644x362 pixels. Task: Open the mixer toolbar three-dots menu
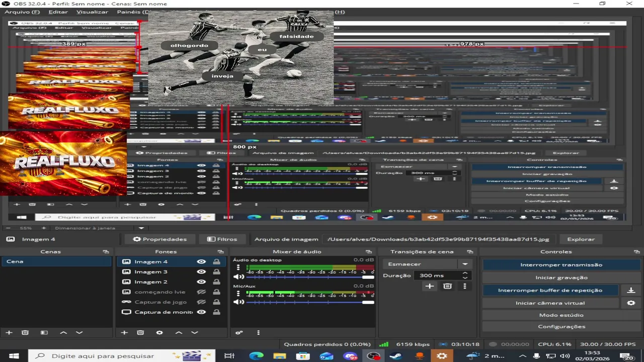pyautogui.click(x=258, y=332)
